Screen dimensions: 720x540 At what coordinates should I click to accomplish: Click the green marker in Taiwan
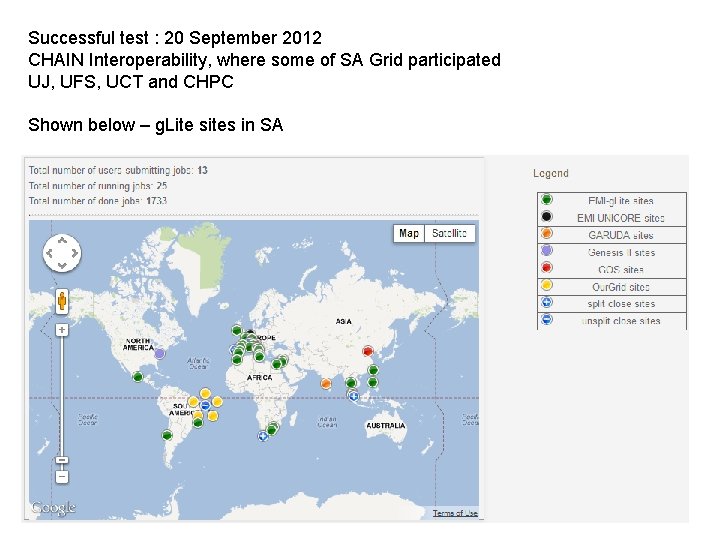click(373, 370)
